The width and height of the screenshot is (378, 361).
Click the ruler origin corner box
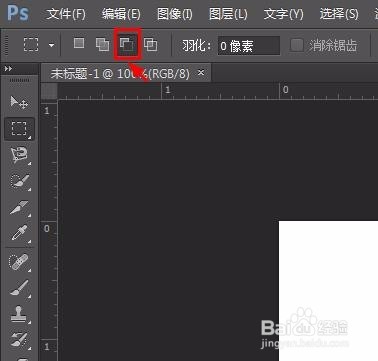pyautogui.click(x=49, y=91)
